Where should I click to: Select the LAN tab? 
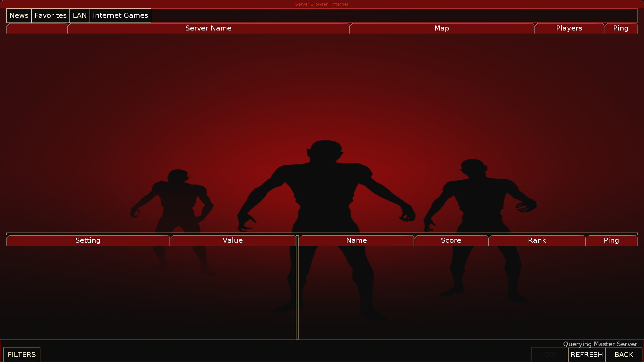80,15
